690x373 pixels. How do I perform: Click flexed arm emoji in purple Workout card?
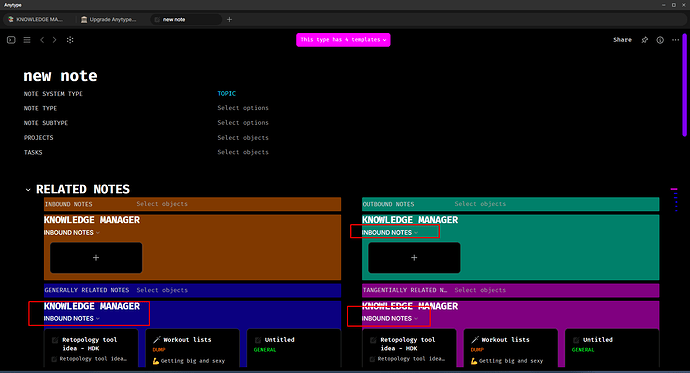(x=474, y=361)
